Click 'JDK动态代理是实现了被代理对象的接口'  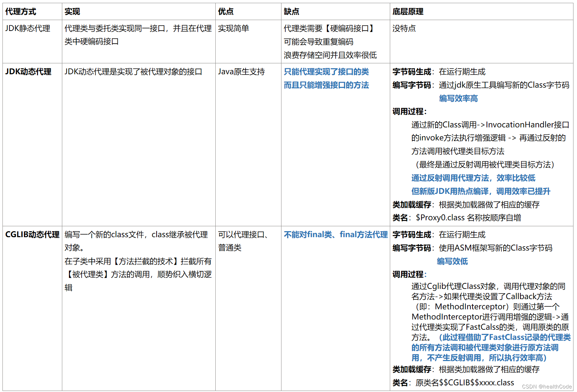pos(133,72)
